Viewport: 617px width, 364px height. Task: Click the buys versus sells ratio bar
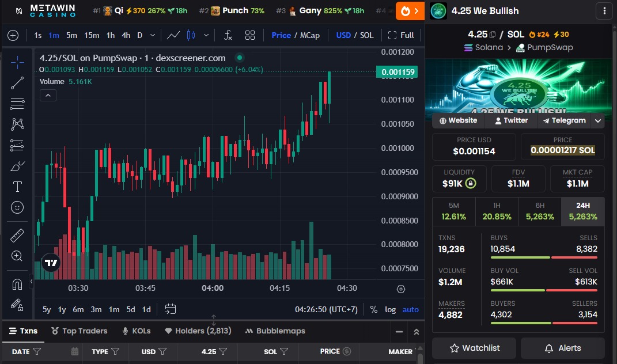click(544, 257)
